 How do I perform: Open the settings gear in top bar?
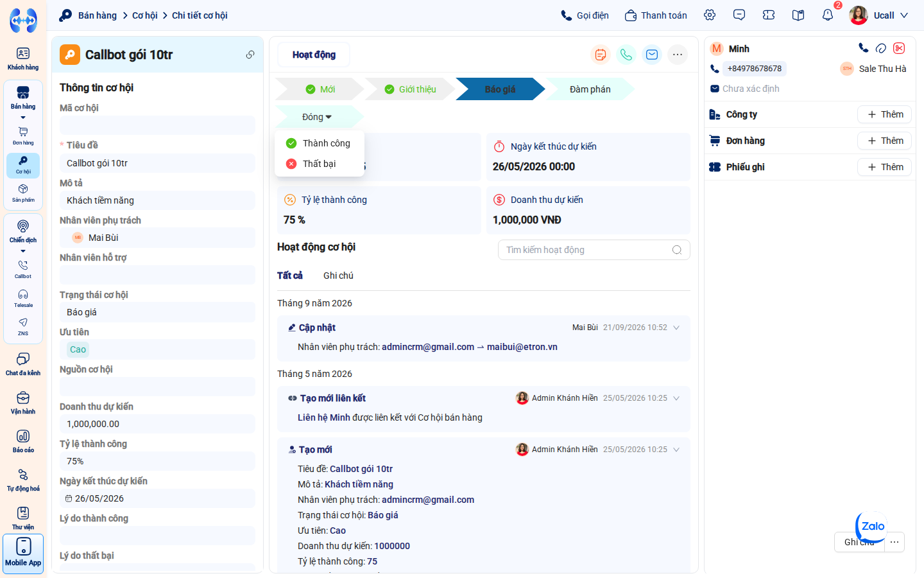[710, 15]
